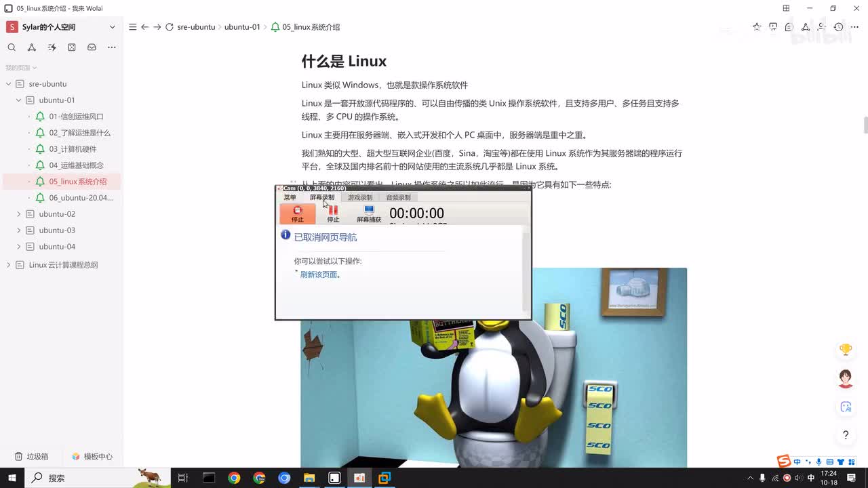Expand the Linux 云计算课程总纲 node

tap(8, 265)
